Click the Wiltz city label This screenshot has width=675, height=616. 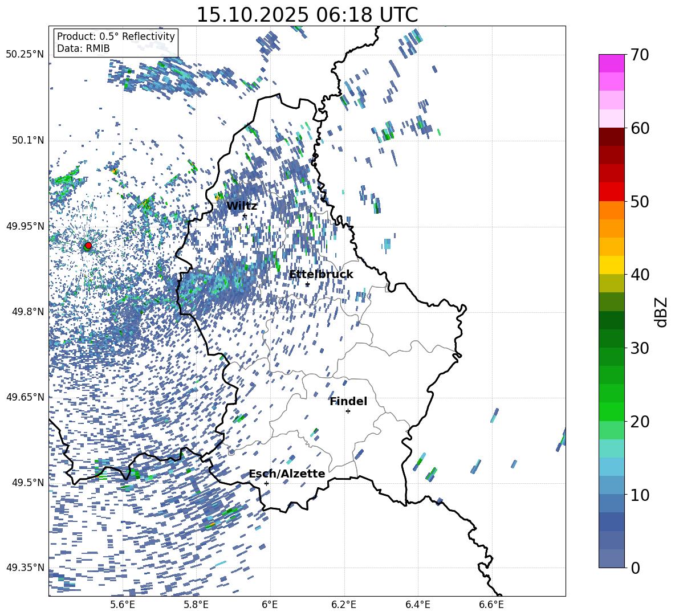(x=242, y=206)
